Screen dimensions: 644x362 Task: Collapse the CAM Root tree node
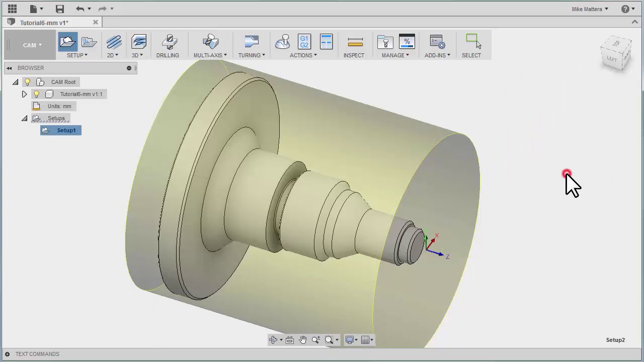(15, 82)
